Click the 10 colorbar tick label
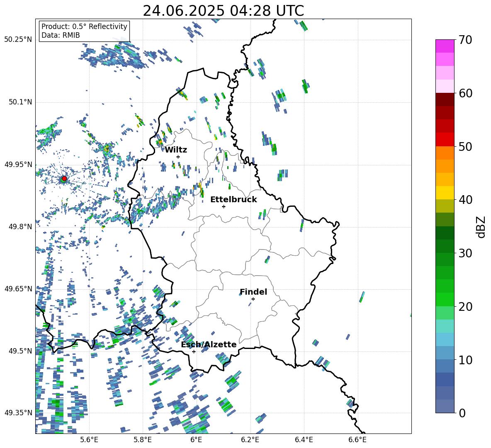The height and width of the screenshot is (448, 491). tap(465, 360)
